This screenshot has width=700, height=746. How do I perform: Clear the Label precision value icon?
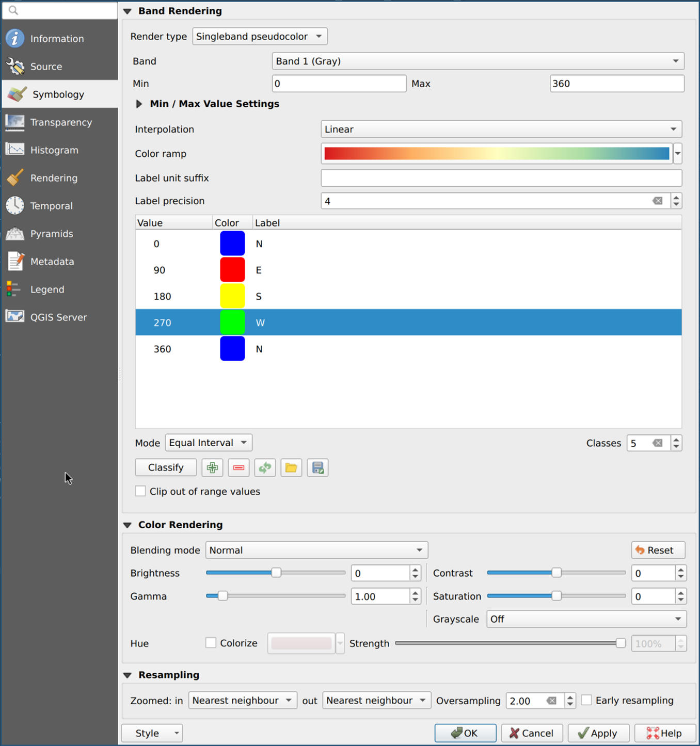657,201
